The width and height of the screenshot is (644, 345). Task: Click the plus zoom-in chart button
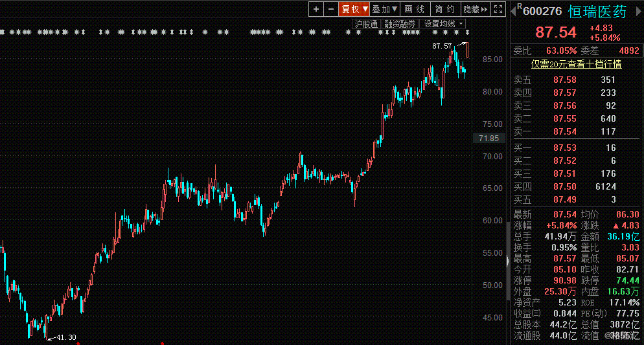coord(316,9)
